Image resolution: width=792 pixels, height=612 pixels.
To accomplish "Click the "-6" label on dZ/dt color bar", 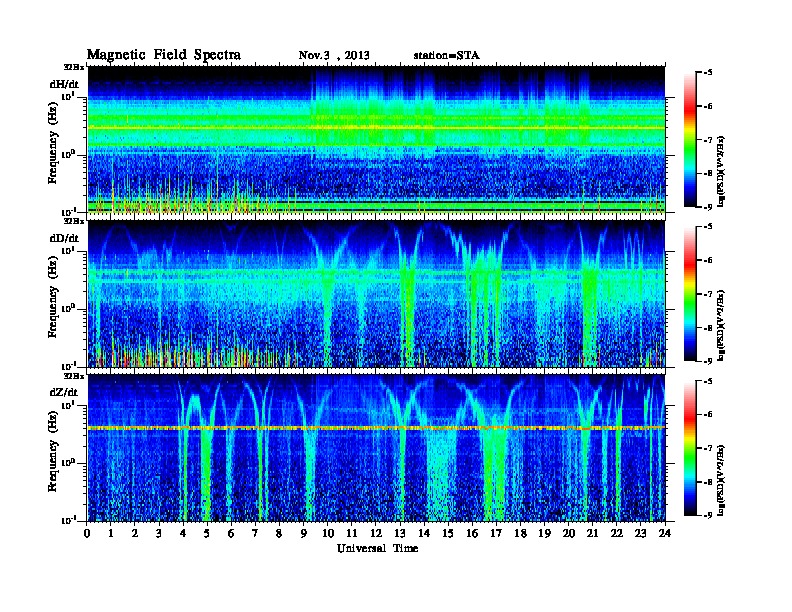I will point(708,414).
